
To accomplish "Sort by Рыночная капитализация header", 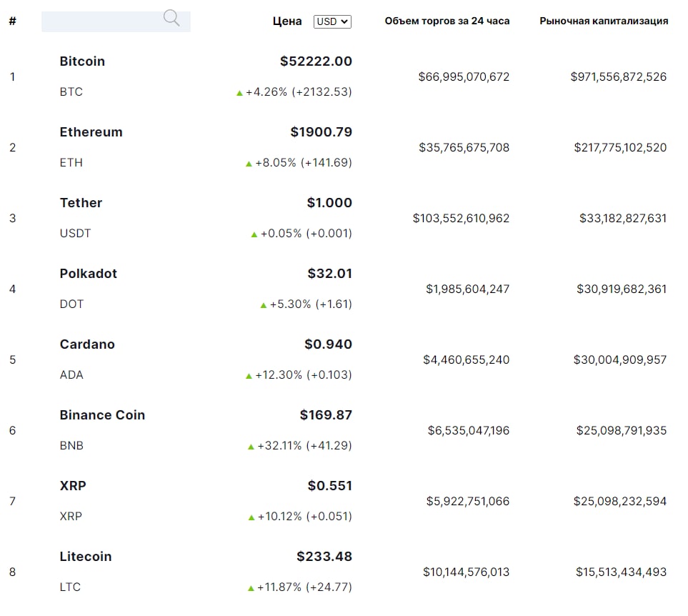I will click(x=604, y=21).
